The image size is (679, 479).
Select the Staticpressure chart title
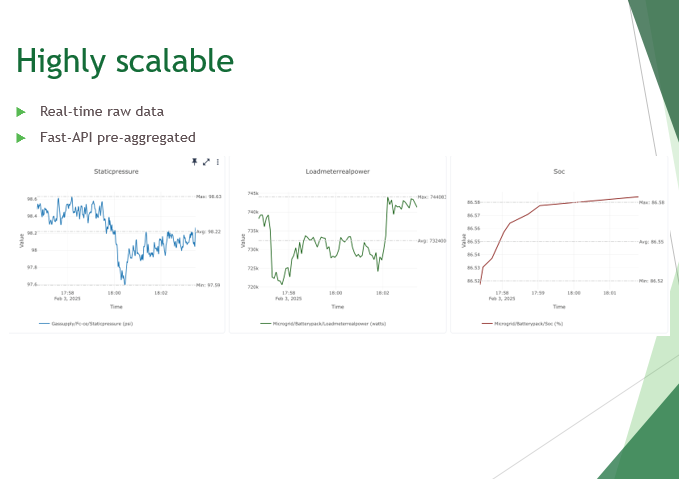click(x=116, y=172)
